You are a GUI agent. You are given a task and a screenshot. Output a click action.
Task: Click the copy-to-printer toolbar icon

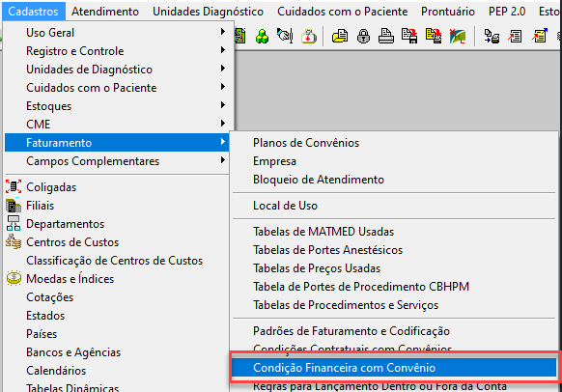[492, 36]
